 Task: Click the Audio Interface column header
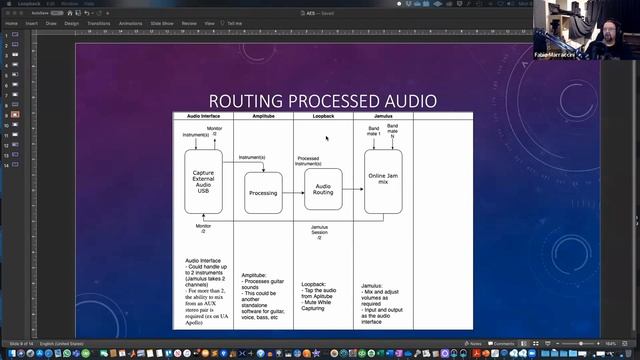tap(203, 116)
